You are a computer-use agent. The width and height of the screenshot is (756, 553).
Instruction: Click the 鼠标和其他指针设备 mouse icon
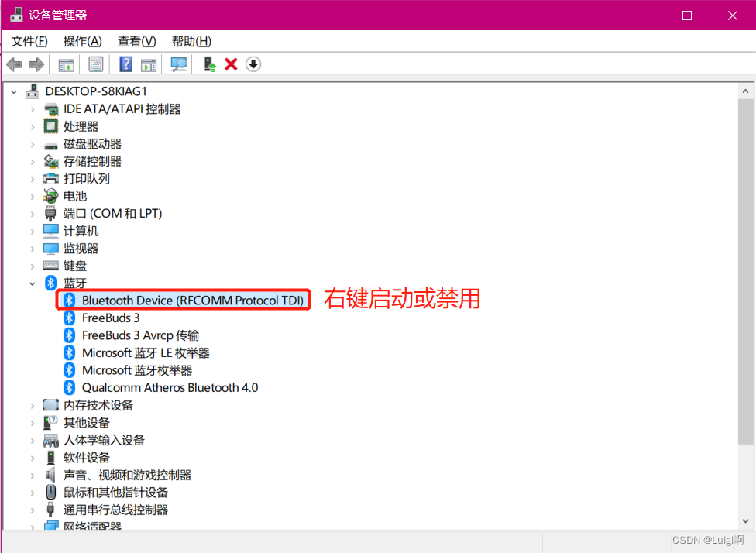[x=50, y=493]
